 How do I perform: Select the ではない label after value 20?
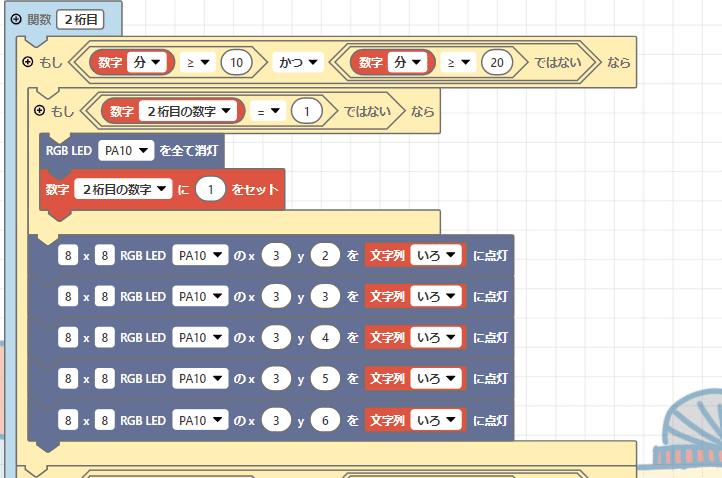pyautogui.click(x=558, y=62)
